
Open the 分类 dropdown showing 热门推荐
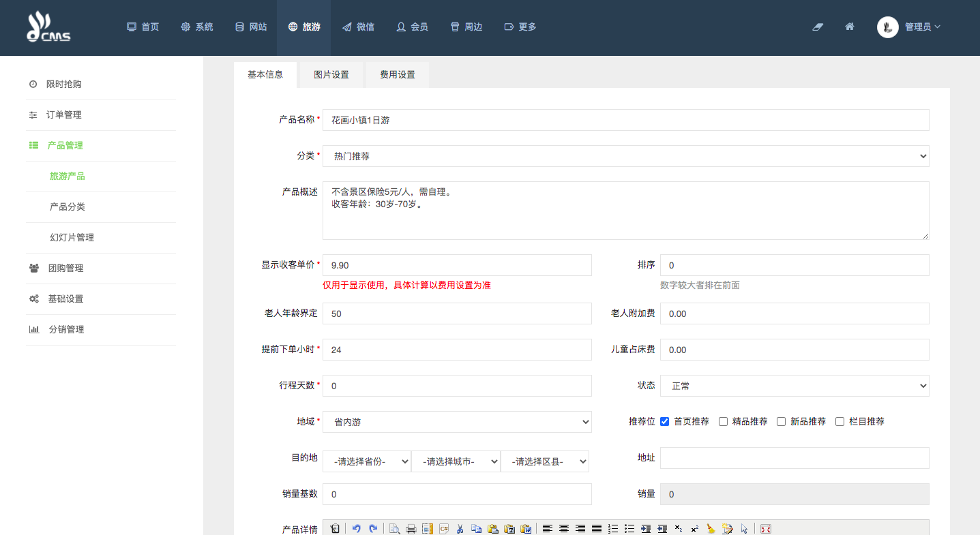point(625,156)
